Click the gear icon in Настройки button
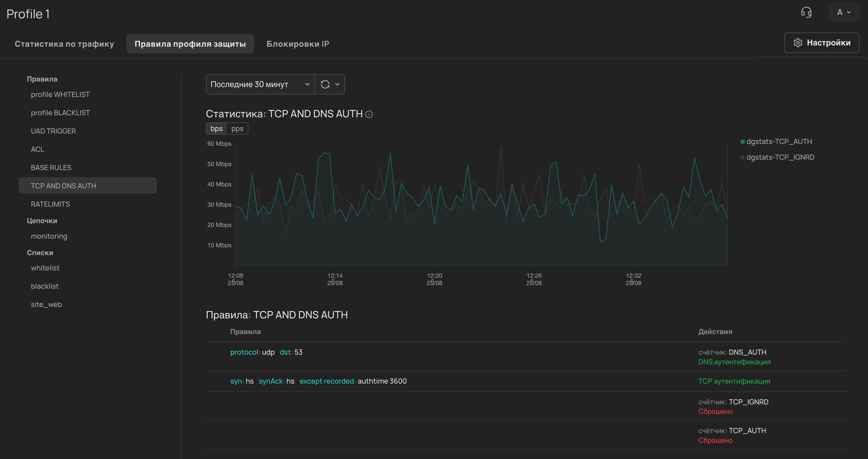 click(x=798, y=43)
